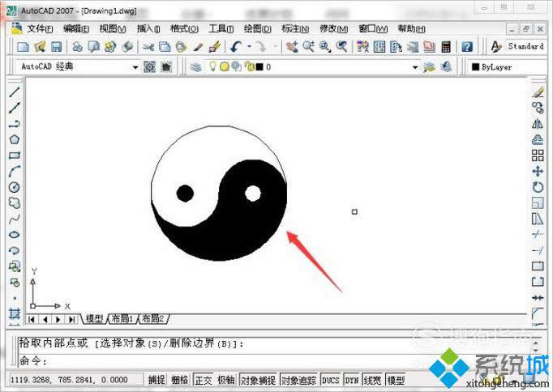Toggle 对象捕捉 object snap in status bar
The height and width of the screenshot is (392, 553).
258,380
